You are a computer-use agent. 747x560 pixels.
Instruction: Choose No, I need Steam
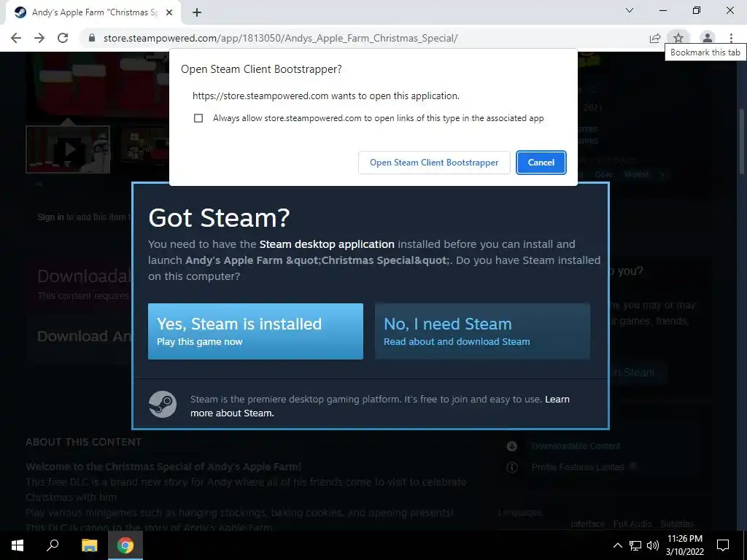coord(483,332)
